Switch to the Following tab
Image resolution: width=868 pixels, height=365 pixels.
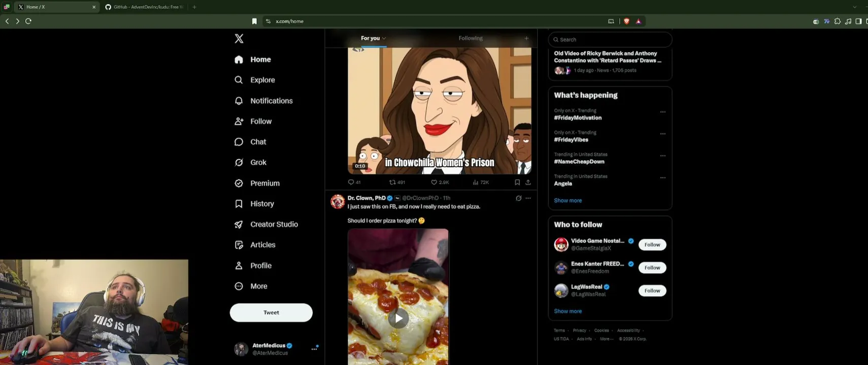click(471, 38)
